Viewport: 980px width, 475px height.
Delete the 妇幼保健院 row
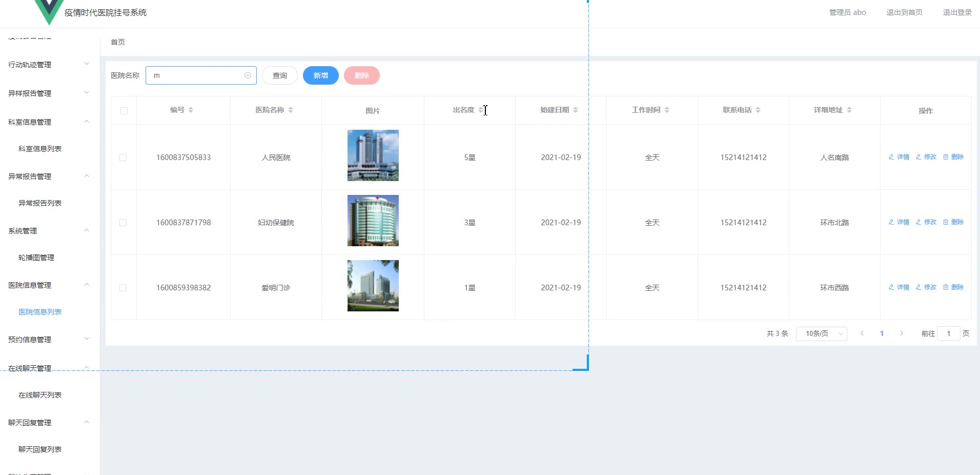tap(953, 222)
